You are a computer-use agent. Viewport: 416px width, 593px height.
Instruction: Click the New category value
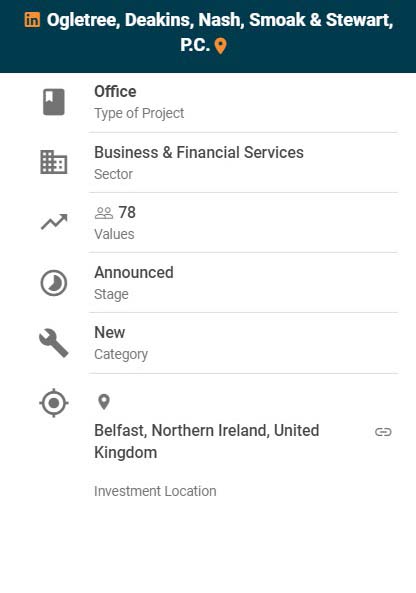point(110,332)
